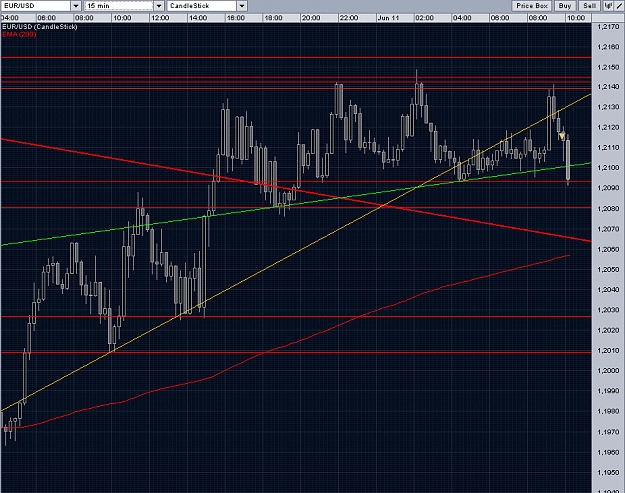
Task: Click the orange triangle marker on the chart
Action: 562,136
